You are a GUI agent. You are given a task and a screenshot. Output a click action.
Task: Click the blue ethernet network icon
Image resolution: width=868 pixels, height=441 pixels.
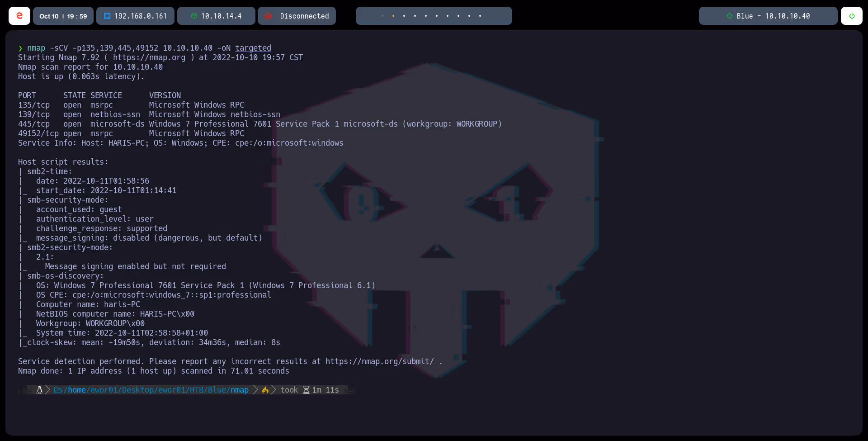point(107,16)
